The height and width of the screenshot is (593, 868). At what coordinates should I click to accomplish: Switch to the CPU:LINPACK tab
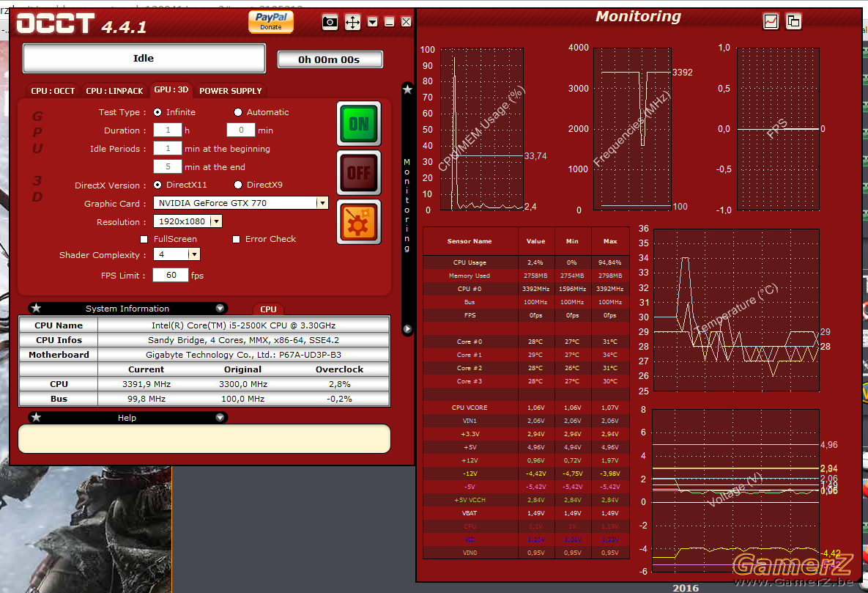(x=114, y=91)
